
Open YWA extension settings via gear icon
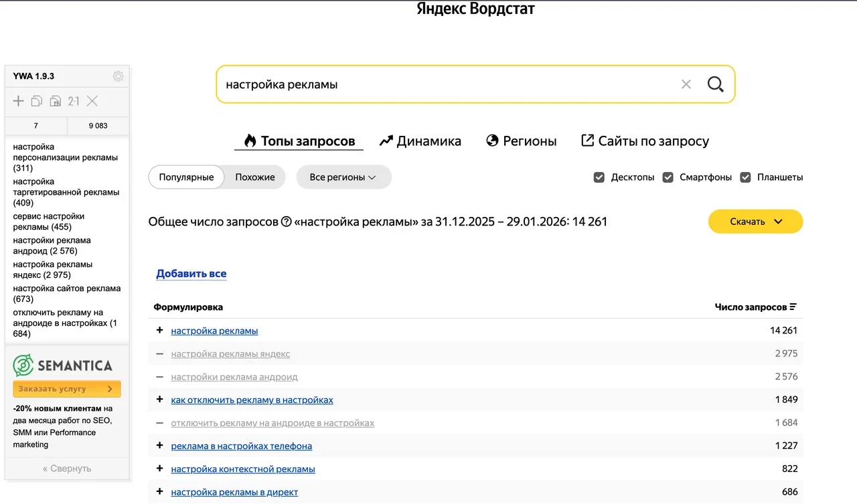point(118,76)
